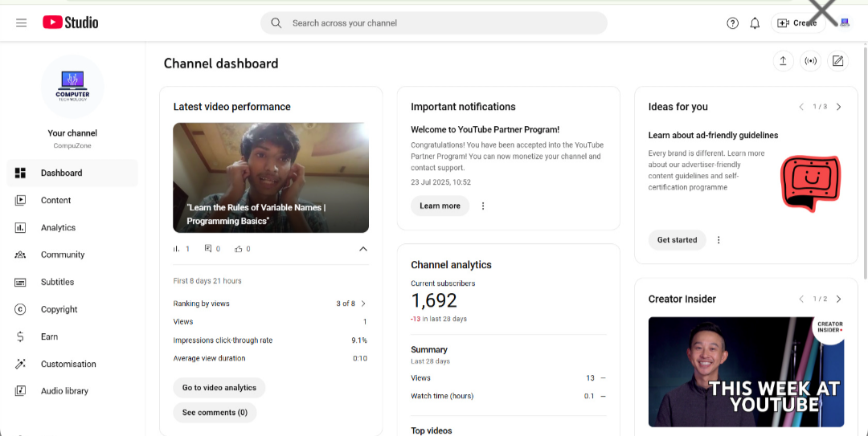Click the create post pencil icon

[x=837, y=61]
